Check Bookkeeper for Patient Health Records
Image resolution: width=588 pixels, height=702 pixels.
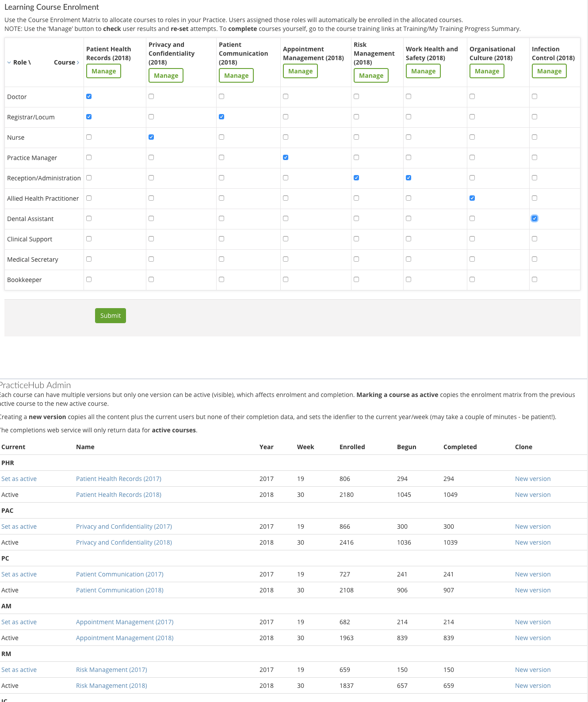pyautogui.click(x=89, y=279)
